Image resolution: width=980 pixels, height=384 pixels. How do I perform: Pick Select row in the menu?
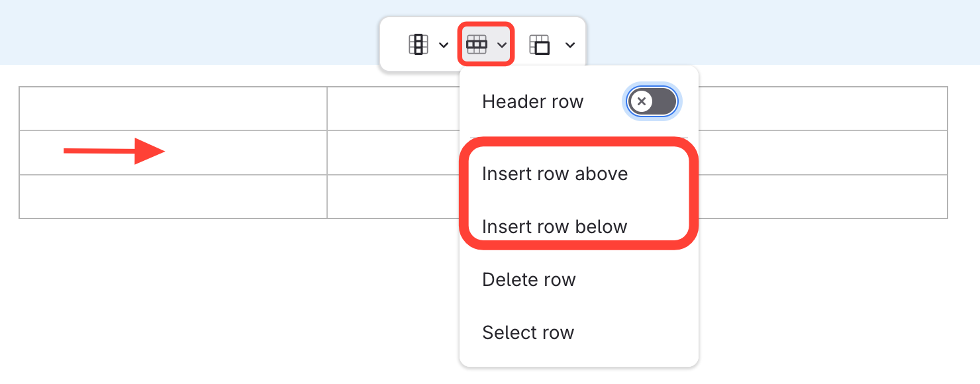coord(528,332)
